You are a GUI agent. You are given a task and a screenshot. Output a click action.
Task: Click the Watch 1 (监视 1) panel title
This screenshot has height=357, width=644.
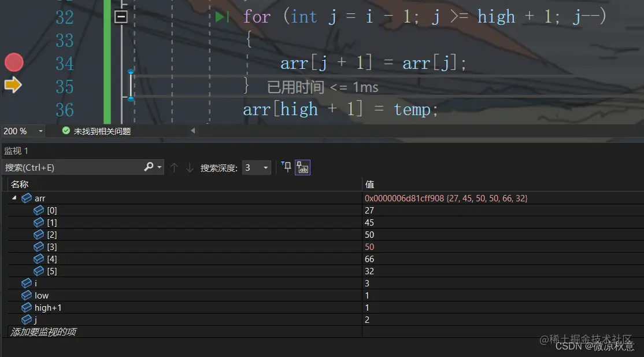16,150
